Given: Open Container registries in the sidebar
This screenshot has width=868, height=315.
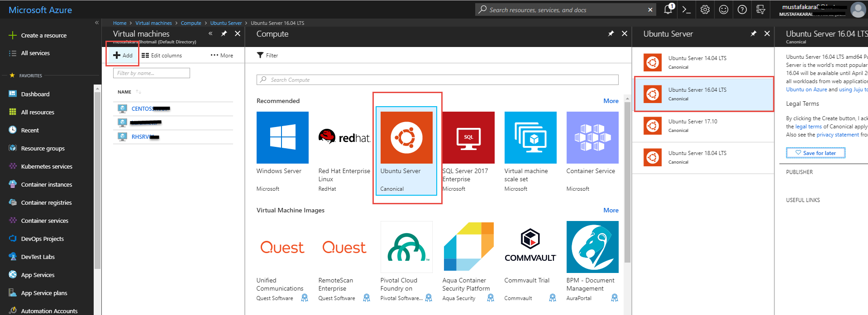Looking at the screenshot, I should [x=46, y=202].
